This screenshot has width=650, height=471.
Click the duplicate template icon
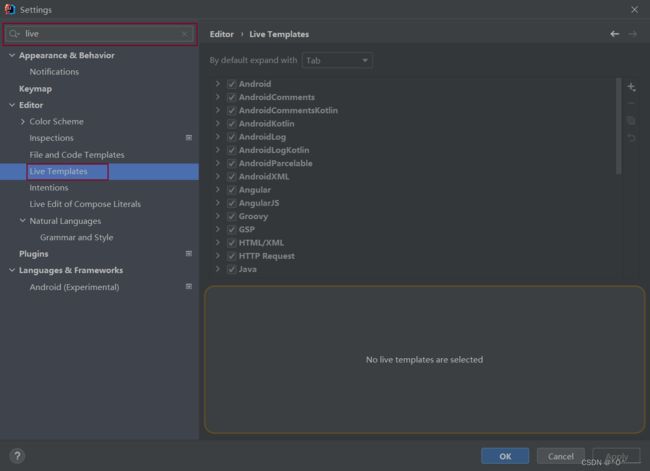[x=631, y=121]
